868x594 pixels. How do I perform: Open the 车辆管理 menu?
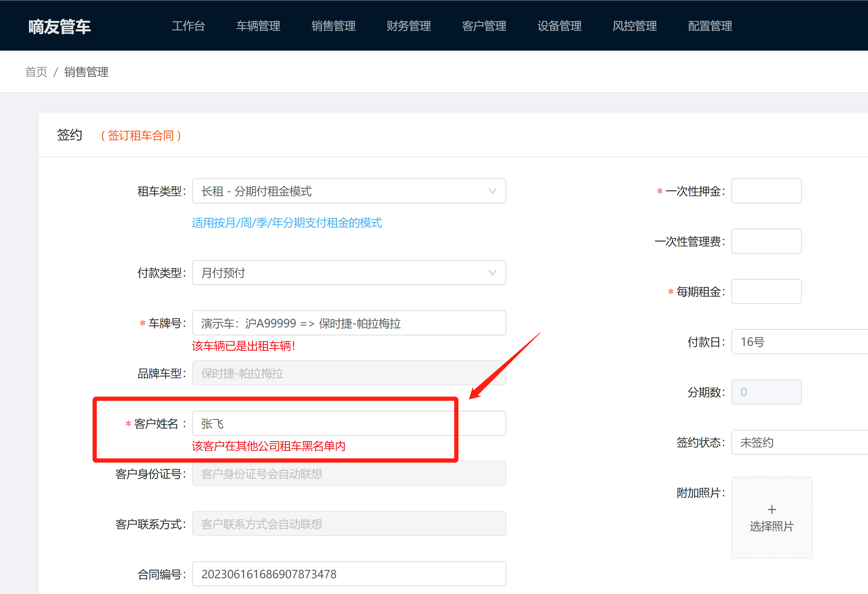(258, 26)
